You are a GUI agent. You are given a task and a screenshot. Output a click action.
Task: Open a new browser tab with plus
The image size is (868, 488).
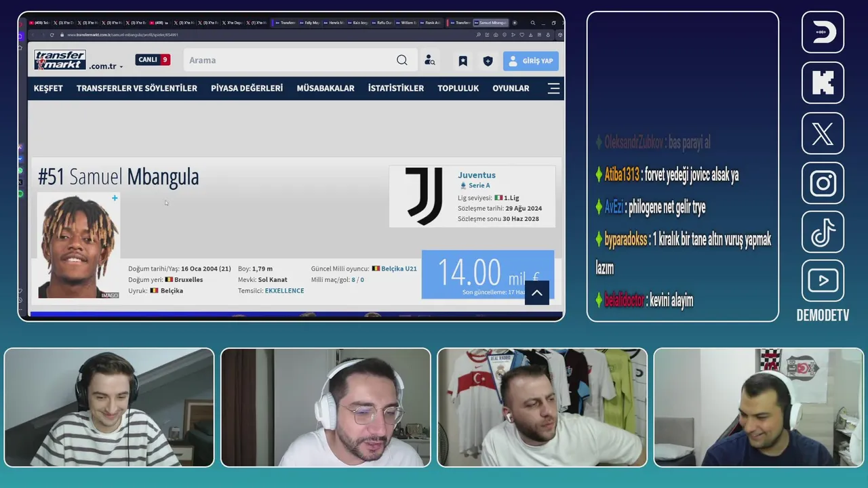tap(515, 22)
